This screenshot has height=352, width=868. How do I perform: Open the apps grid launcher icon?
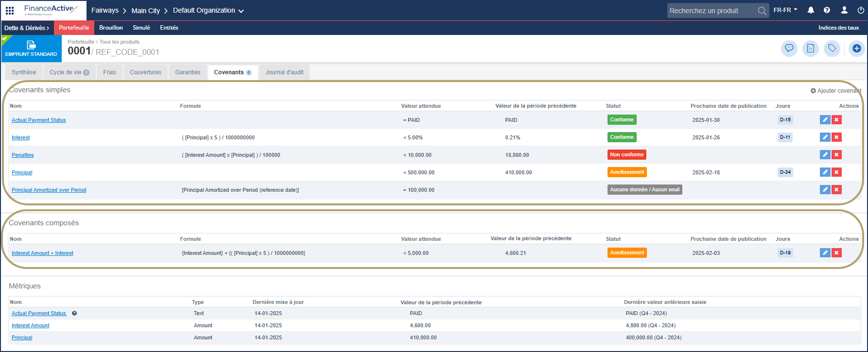click(x=10, y=10)
